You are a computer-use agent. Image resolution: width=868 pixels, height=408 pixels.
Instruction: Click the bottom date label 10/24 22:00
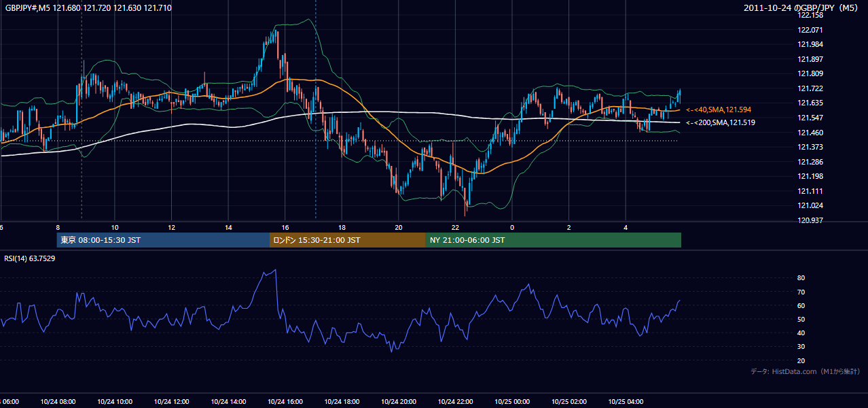point(456,402)
